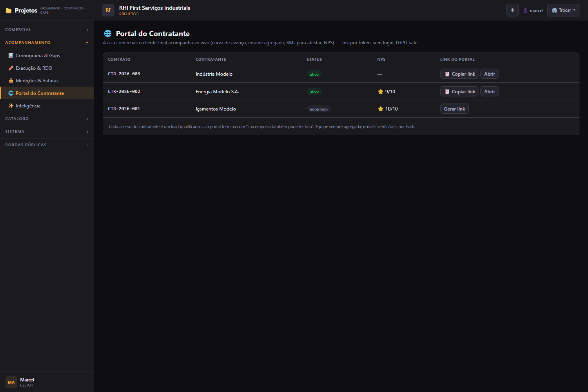Screen dimensions: 588x392
Task: Click the Projetos folder icon
Action: [8, 11]
